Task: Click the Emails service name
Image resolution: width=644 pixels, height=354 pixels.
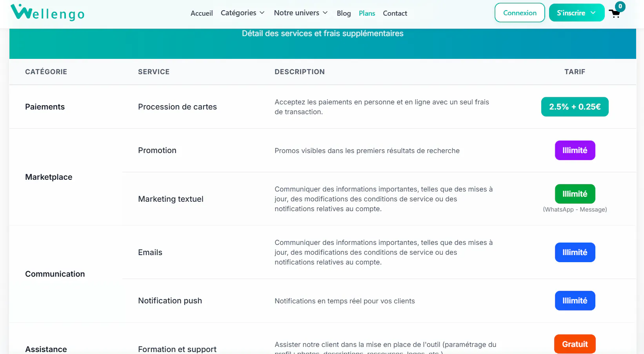Action: (x=150, y=252)
